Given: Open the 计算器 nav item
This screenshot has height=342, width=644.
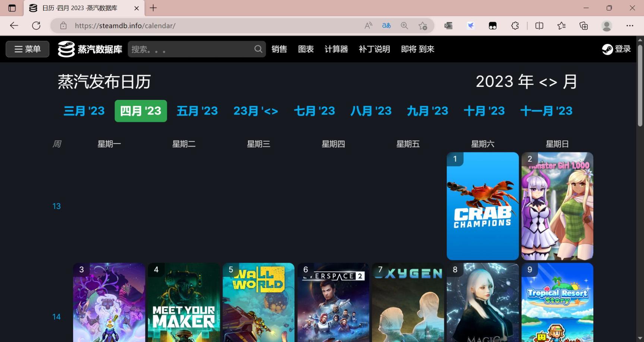Looking at the screenshot, I should pos(336,49).
